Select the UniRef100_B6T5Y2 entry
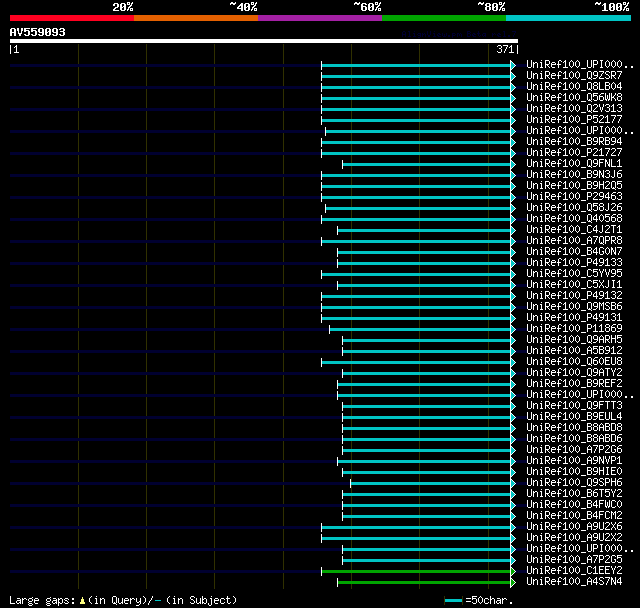The height and width of the screenshot is (608, 640). (574, 494)
